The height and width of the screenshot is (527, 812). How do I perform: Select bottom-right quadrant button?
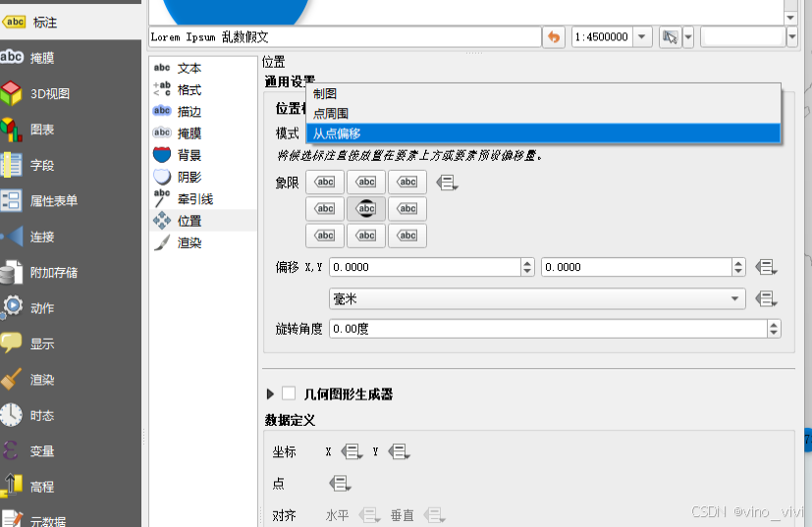point(407,236)
